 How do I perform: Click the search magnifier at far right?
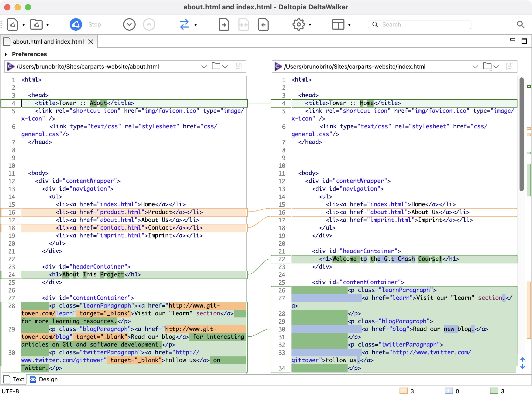pyautogui.click(x=520, y=24)
